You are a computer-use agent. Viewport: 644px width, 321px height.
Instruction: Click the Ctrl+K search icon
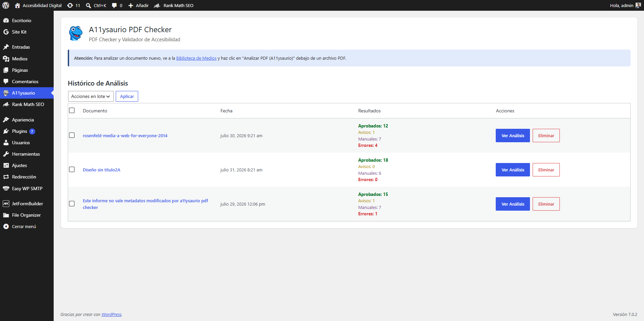click(89, 5)
